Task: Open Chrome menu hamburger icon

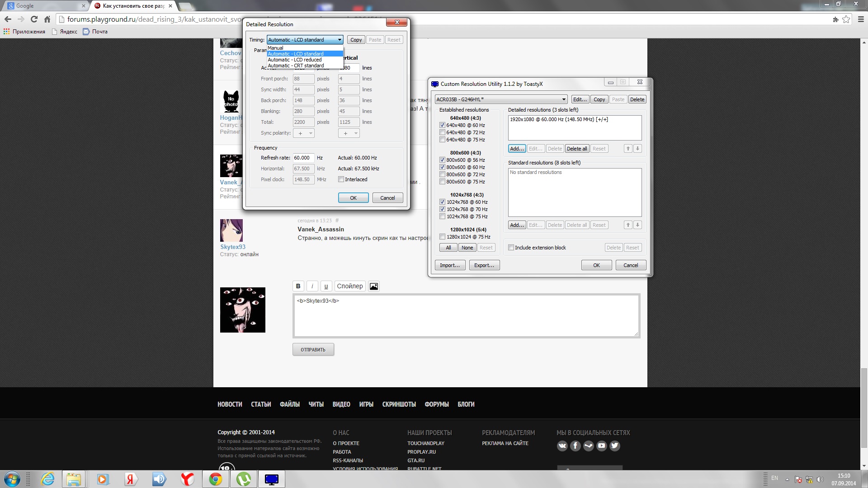Action: (861, 19)
